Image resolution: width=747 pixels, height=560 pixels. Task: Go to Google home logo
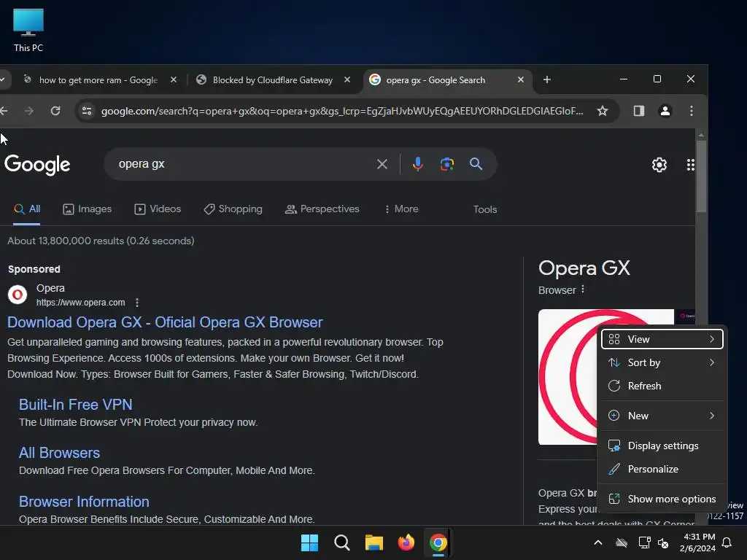37,165
